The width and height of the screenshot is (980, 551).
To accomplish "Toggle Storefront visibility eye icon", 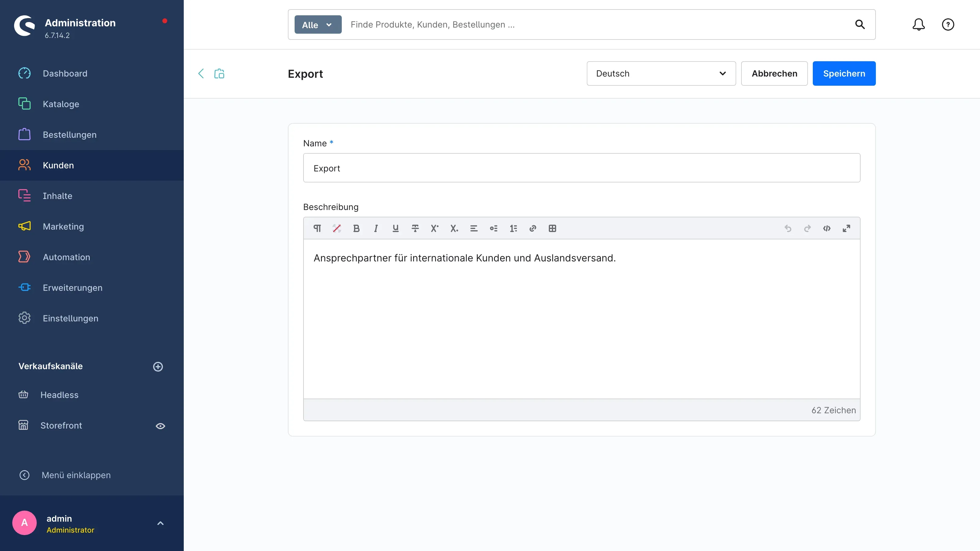I will (160, 426).
